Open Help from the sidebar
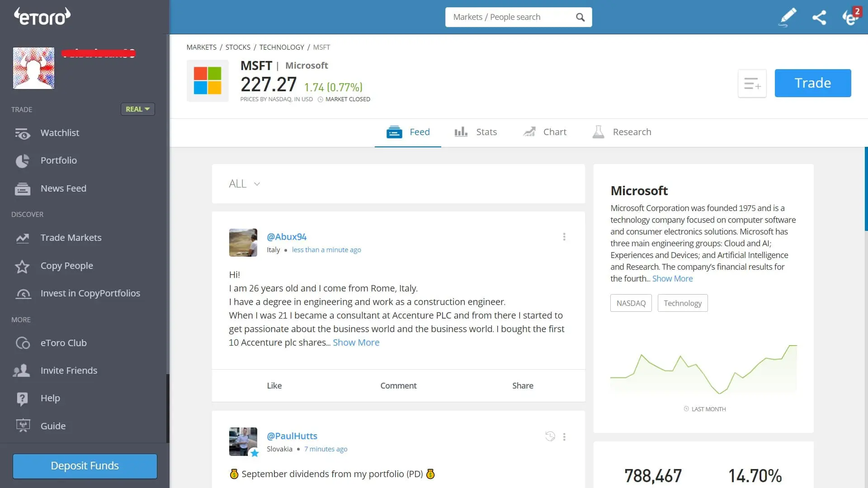 [x=50, y=398]
